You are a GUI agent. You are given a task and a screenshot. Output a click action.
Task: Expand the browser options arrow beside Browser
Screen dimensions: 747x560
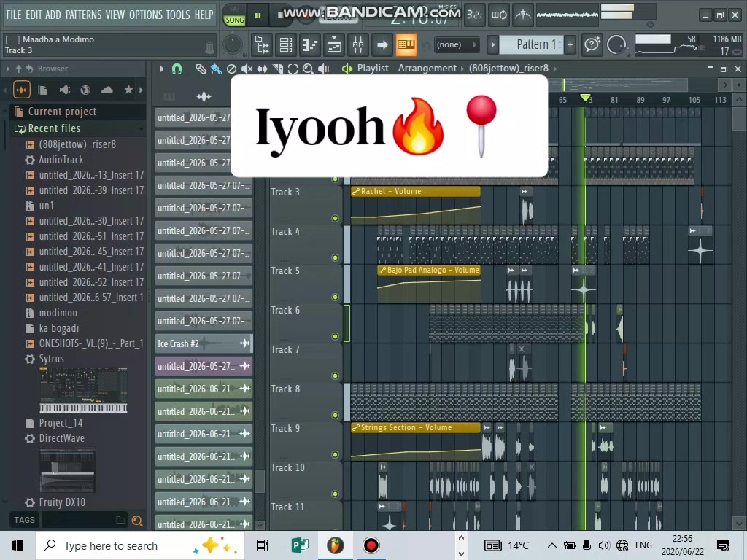click(7, 69)
